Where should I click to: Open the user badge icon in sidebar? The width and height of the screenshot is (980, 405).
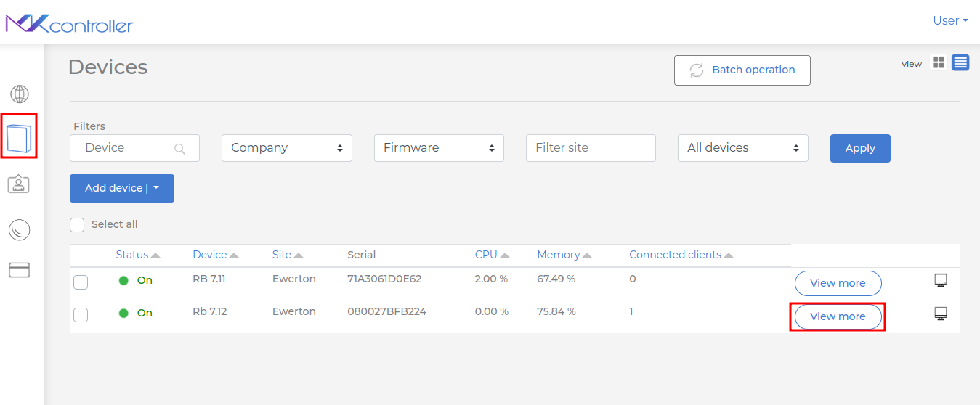[x=19, y=184]
